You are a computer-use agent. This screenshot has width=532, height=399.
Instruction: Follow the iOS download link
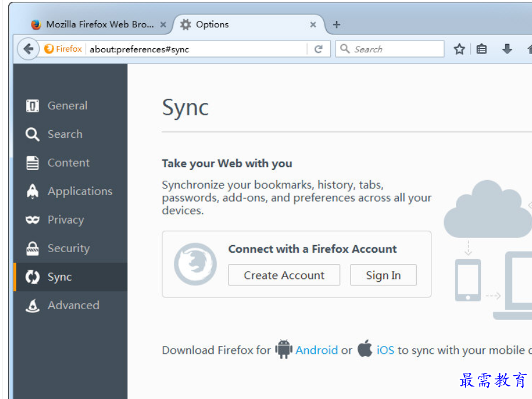coord(386,350)
